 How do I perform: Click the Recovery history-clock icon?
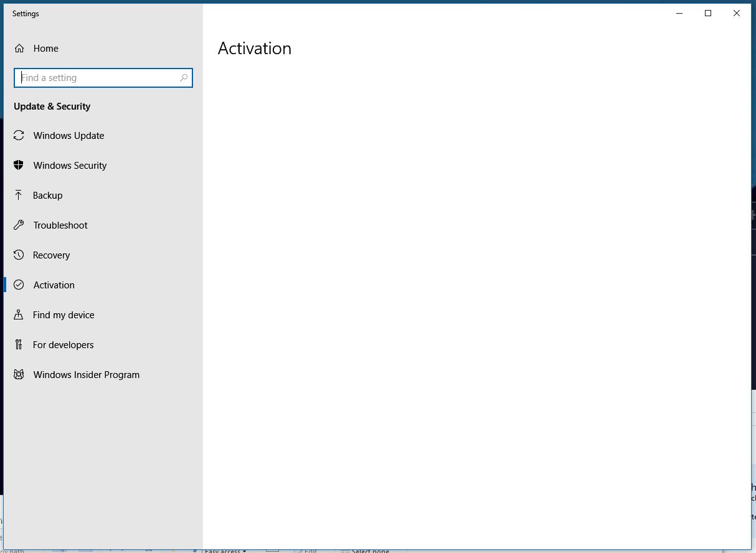click(19, 255)
